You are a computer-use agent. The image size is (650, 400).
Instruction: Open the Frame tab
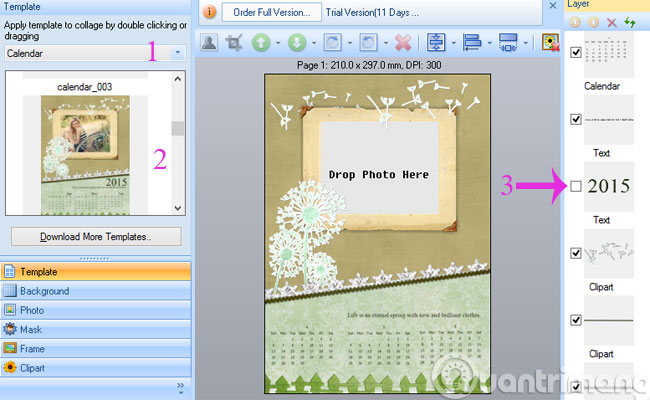tap(96, 349)
